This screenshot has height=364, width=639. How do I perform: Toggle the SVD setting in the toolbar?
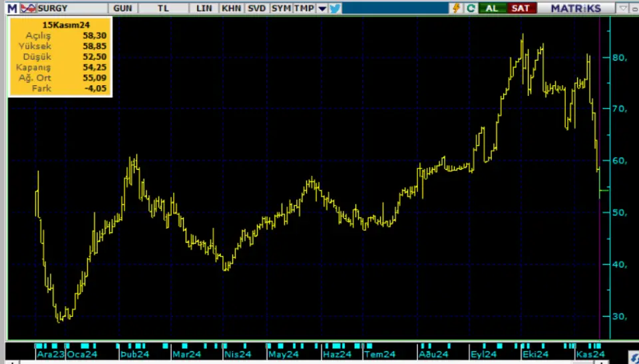point(256,8)
